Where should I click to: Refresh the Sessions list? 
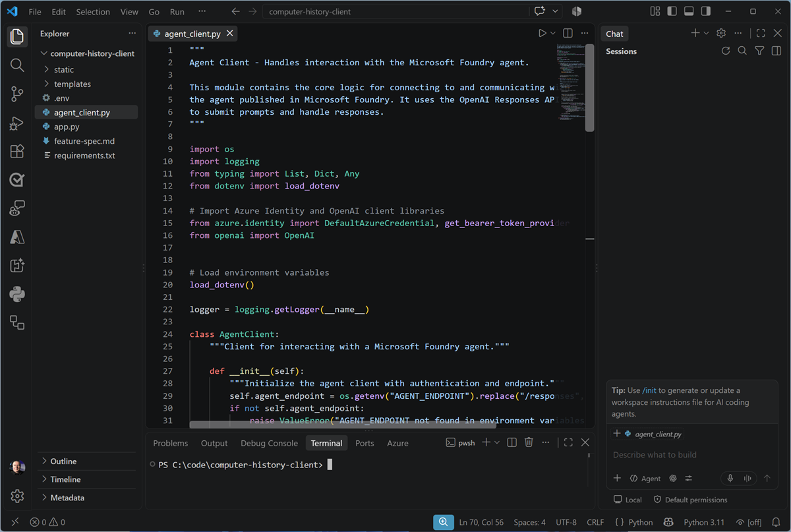point(726,51)
